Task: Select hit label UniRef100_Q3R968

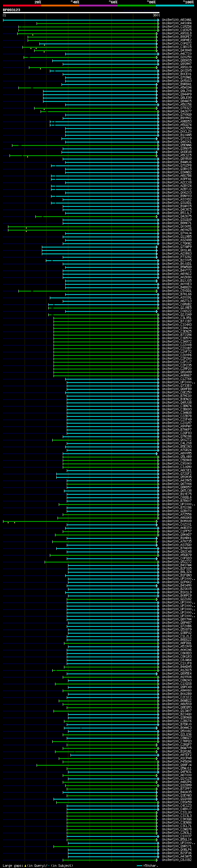Action: coord(176,717)
